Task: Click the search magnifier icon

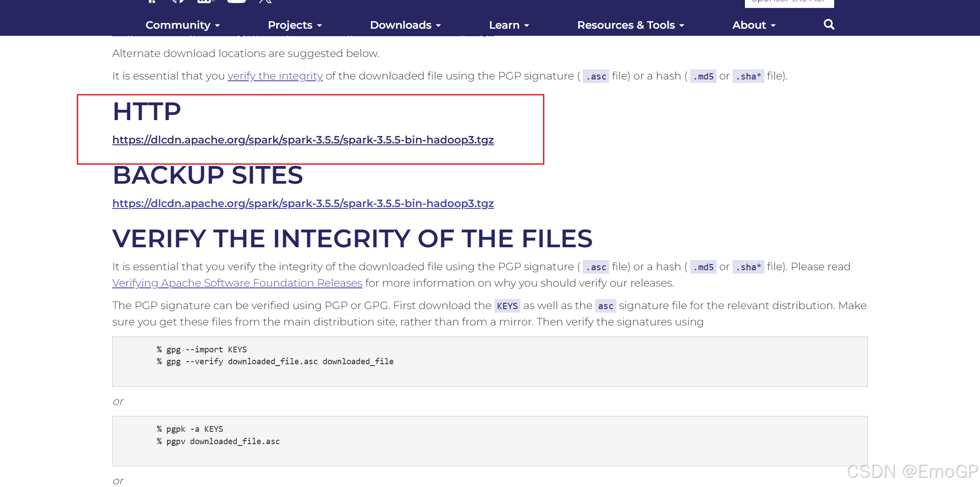Action: click(x=829, y=25)
